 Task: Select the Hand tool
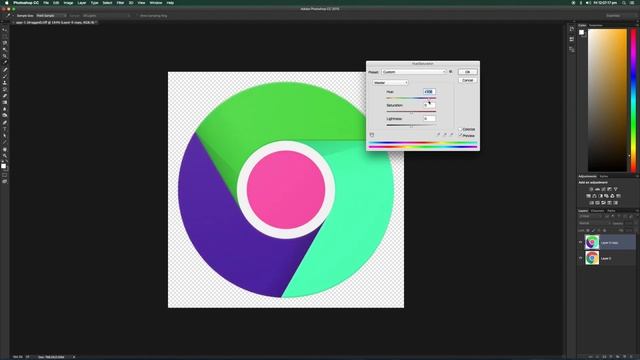4,149
